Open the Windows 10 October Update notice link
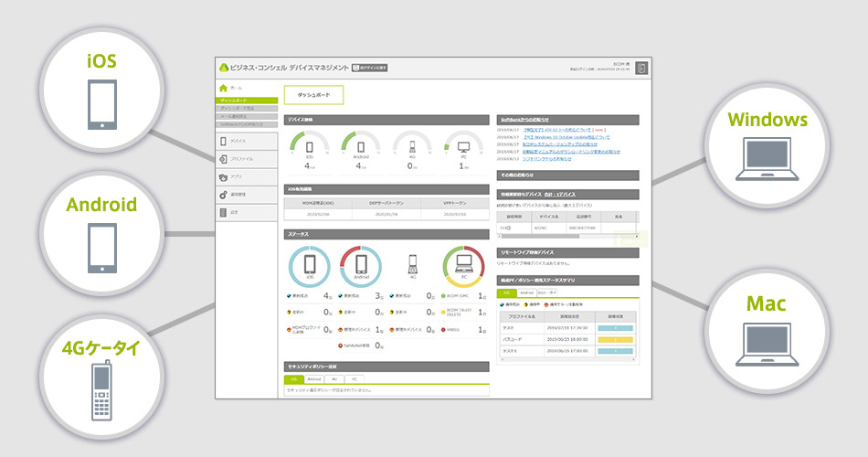The image size is (868, 457). tap(566, 137)
